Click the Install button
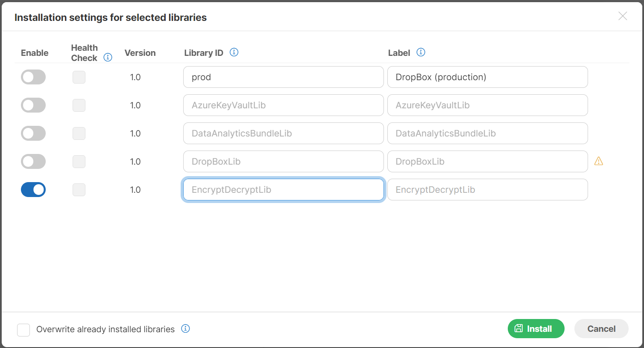Viewport: 644px width, 348px height. tap(536, 328)
